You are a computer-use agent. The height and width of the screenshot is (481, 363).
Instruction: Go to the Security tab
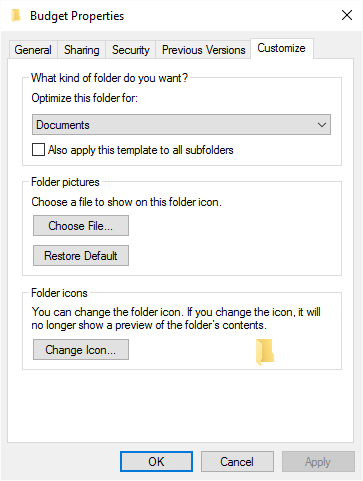[x=131, y=50]
